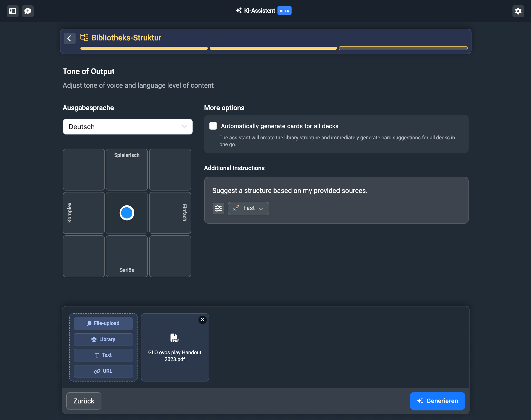Viewport: 531px width, 420px height.
Task: Select the Seriös tone grid cell
Action: click(x=127, y=256)
